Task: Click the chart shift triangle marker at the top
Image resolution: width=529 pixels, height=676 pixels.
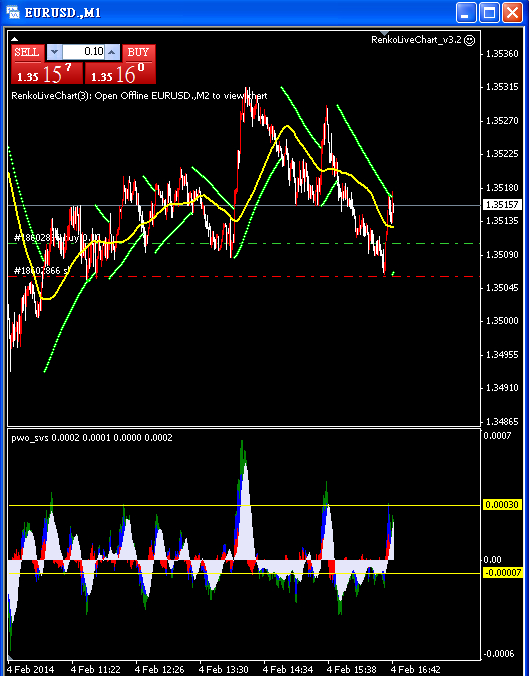Action: click(x=384, y=34)
